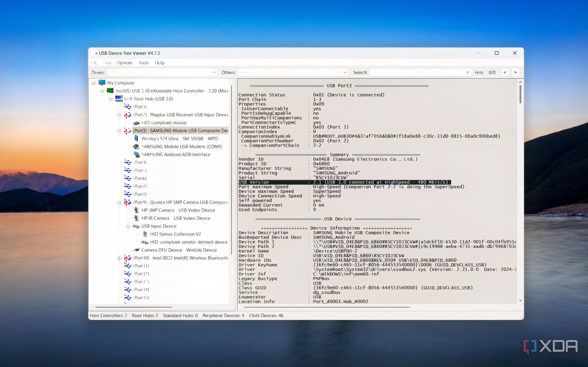Click the Camera DFU Device icon
The image size is (588, 367).
[x=136, y=250]
